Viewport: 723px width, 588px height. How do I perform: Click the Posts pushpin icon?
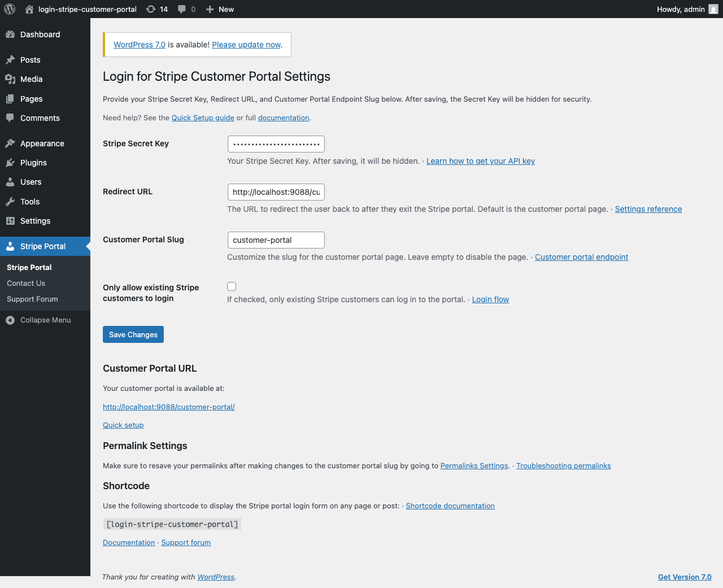pos(10,60)
